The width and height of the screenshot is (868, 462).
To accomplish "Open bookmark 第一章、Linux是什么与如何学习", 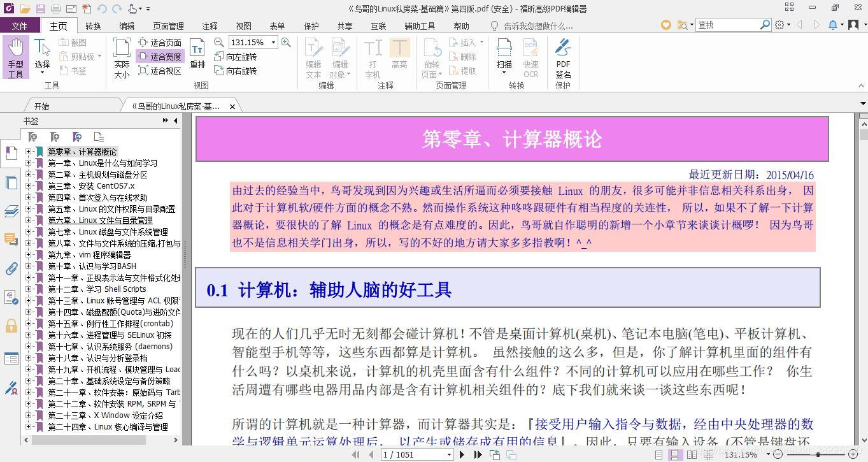I will pos(103,163).
